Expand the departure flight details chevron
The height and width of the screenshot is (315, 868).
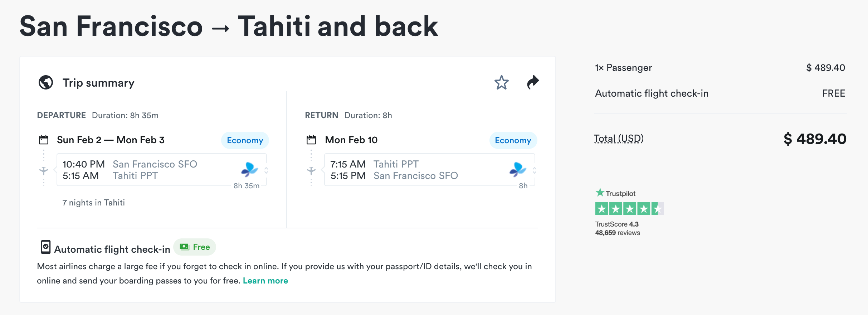coord(266,170)
